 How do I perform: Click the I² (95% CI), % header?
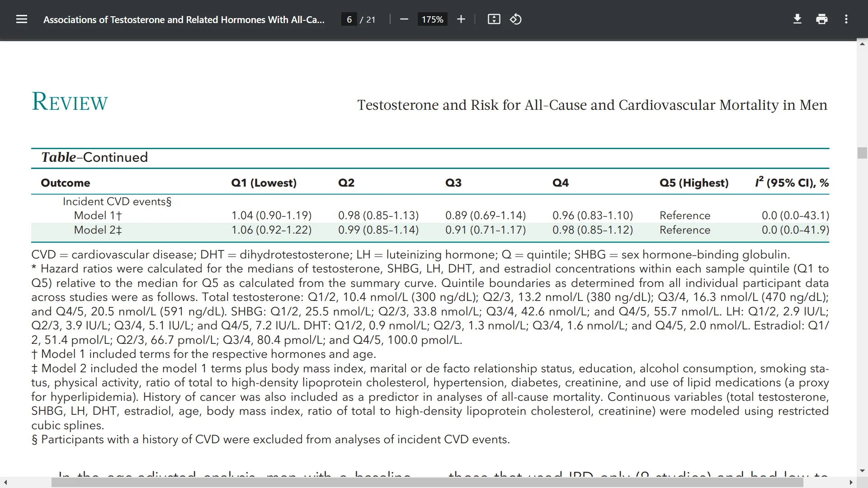pos(792,183)
